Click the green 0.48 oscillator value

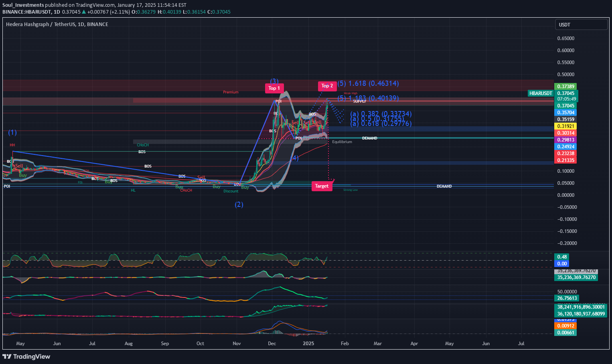pyautogui.click(x=561, y=257)
